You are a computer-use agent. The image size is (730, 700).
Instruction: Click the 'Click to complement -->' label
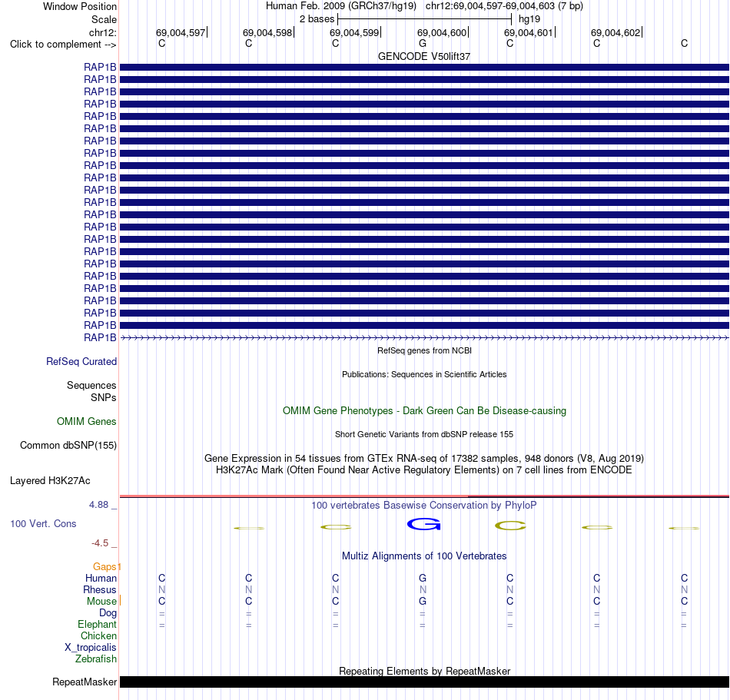[x=63, y=45]
